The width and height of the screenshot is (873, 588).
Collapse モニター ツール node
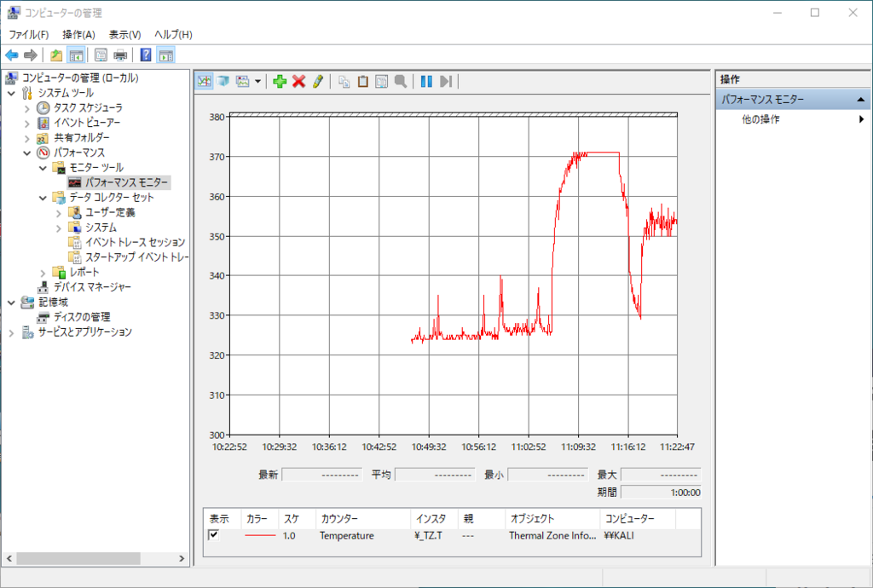(43, 168)
